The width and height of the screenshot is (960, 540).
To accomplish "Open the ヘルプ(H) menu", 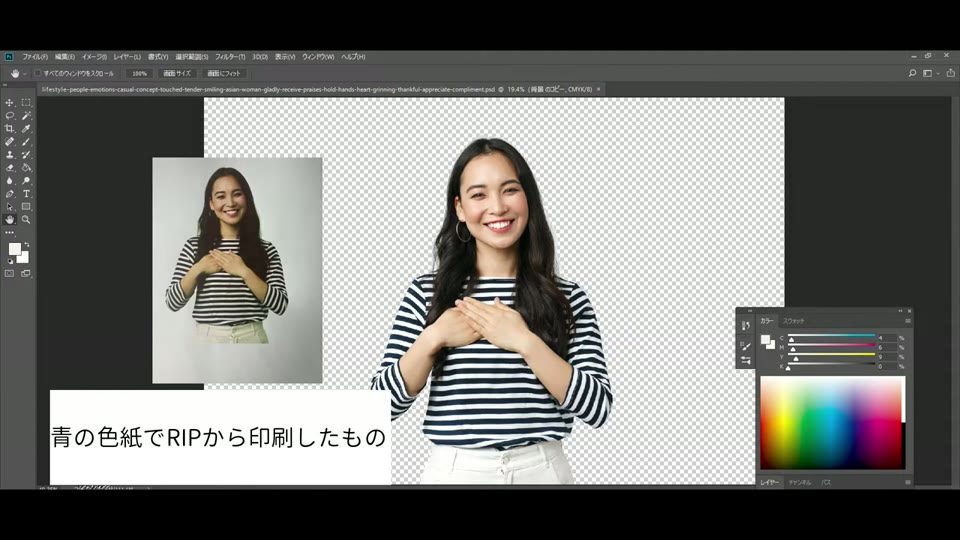I will pyautogui.click(x=353, y=56).
